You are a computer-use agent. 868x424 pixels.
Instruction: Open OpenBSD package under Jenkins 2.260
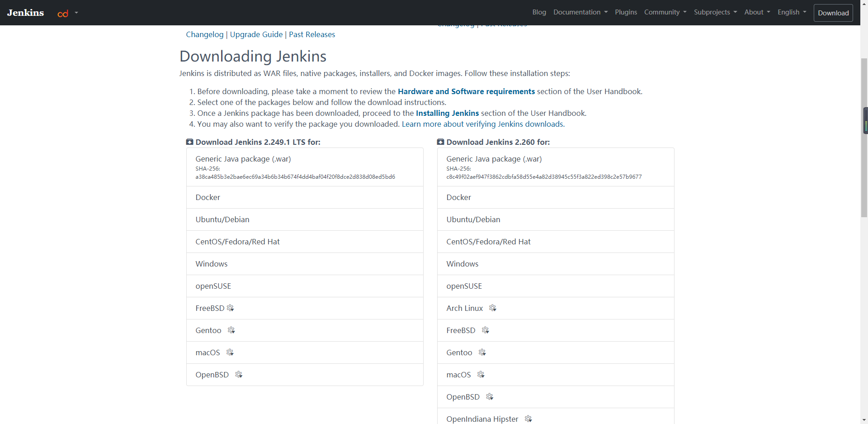point(556,397)
